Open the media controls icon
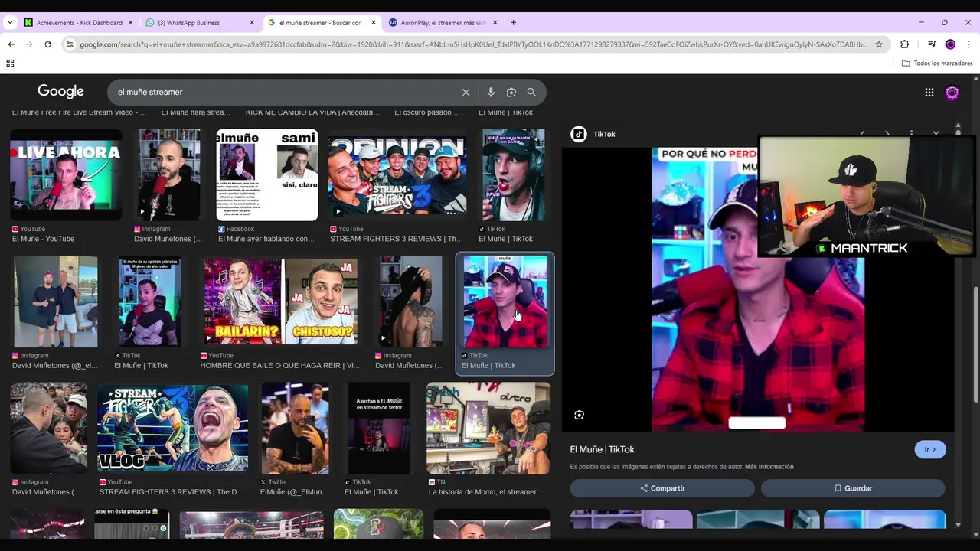Viewport: 980px width, 551px height. (x=932, y=44)
